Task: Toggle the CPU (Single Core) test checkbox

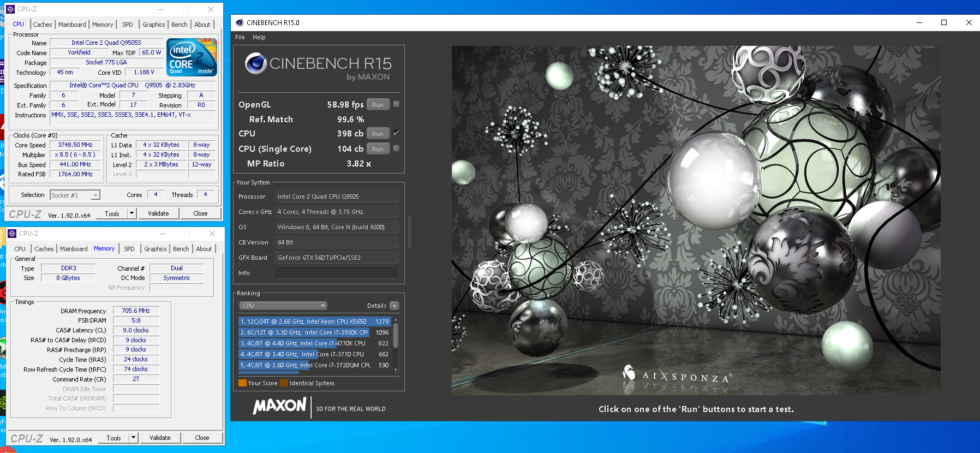Action: coord(397,148)
